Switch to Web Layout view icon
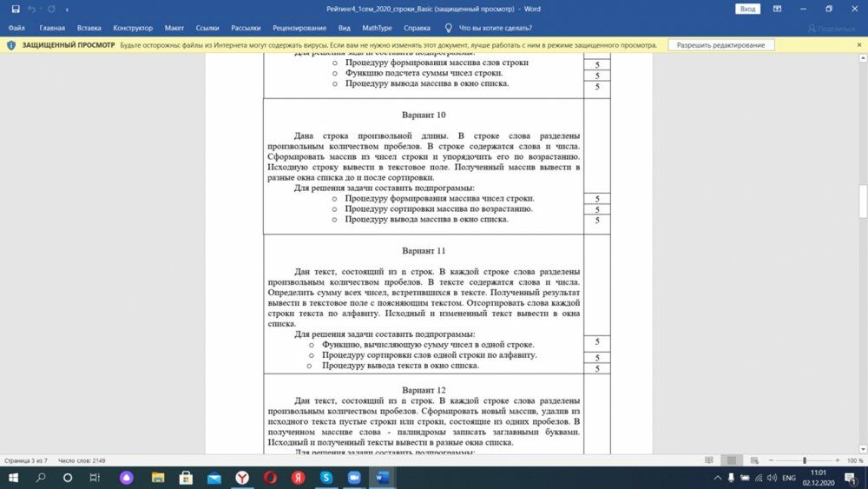Screen dimensions: 868x489 pyautogui.click(x=754, y=460)
